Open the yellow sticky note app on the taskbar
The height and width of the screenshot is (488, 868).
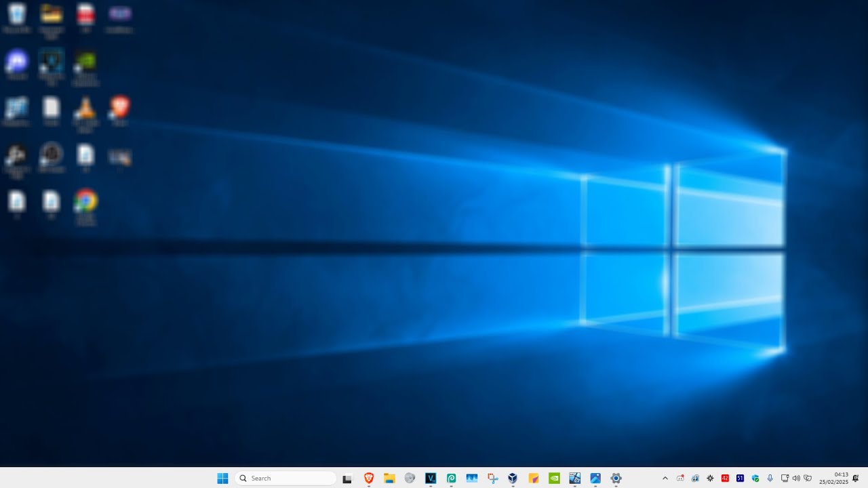pyautogui.click(x=534, y=479)
